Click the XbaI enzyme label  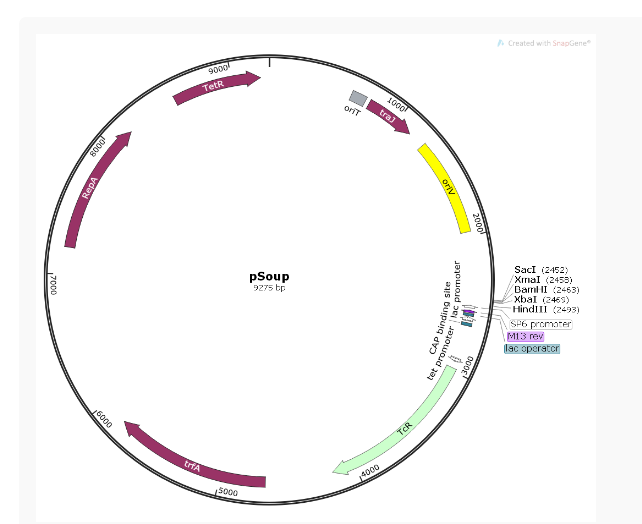(x=526, y=300)
